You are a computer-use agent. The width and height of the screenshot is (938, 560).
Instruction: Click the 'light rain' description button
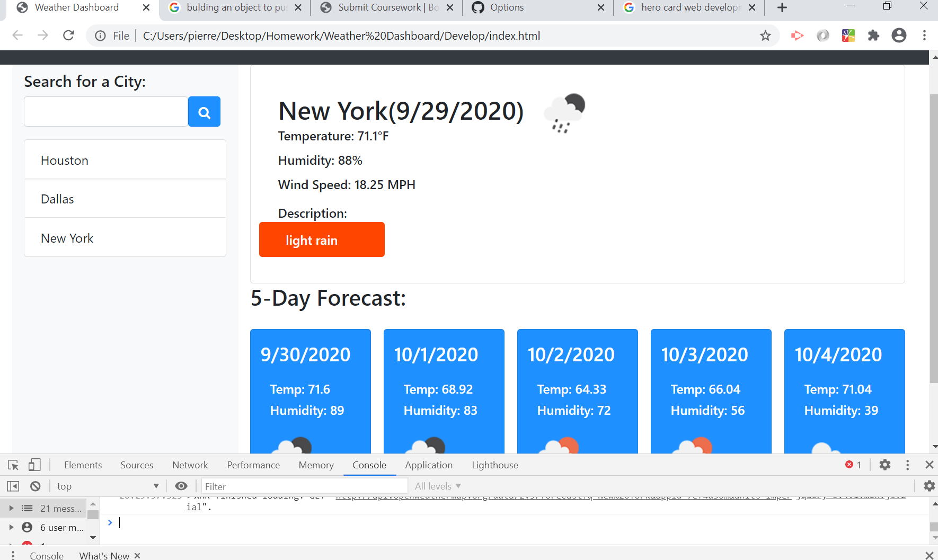(x=322, y=239)
